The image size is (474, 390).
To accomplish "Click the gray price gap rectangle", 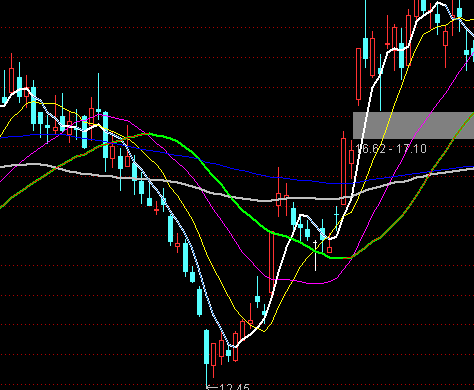I will pos(413,125).
